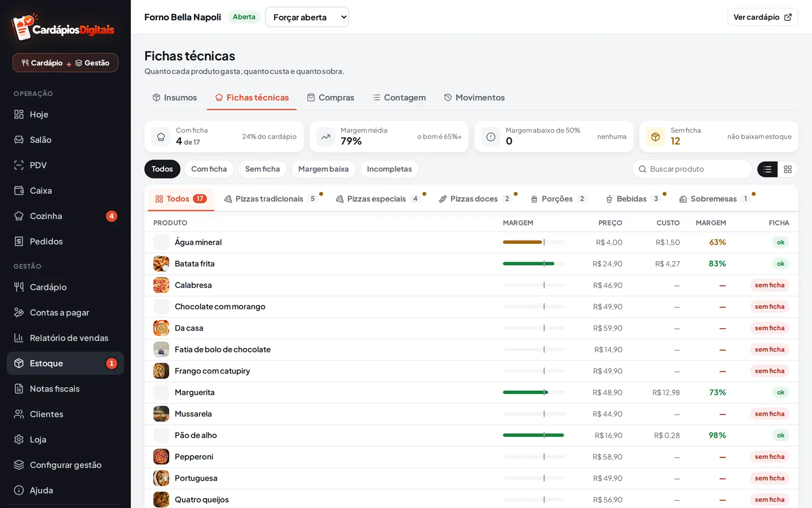Screen dimensions: 812x508
Task: Click ok badge for Marguerita
Action: pos(781,393)
